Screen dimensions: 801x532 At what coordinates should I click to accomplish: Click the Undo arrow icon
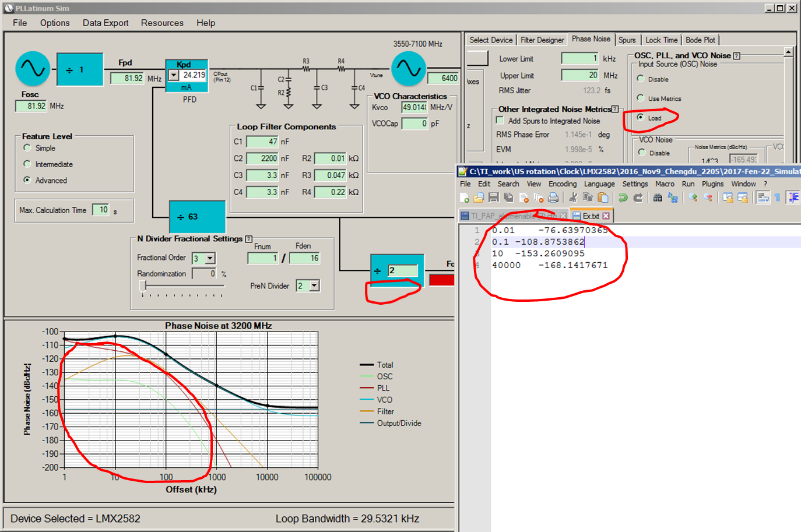click(x=623, y=197)
